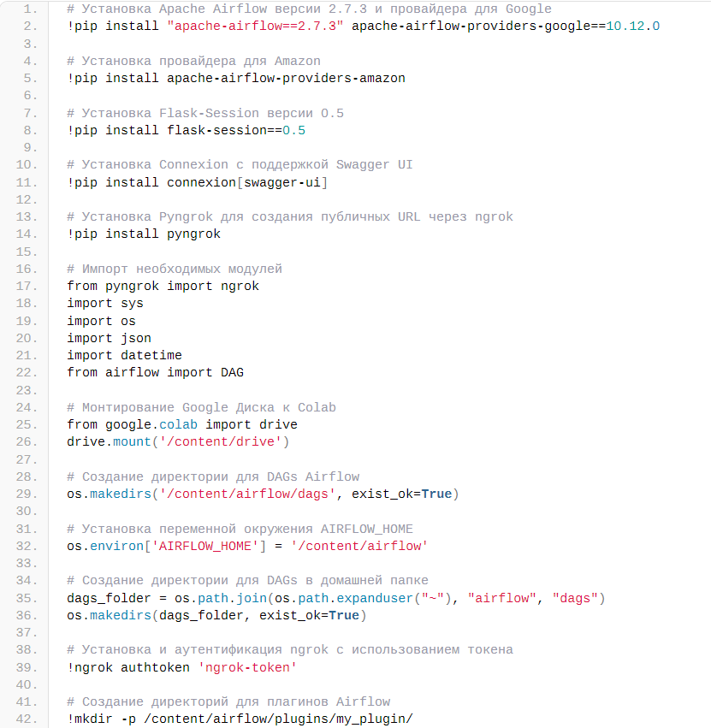Click the dags_folder = os.path.join line
The width and height of the screenshot is (711, 728).
[336, 599]
